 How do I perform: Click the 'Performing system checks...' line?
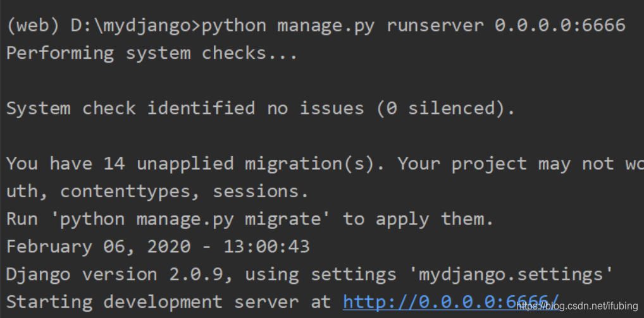152,54
